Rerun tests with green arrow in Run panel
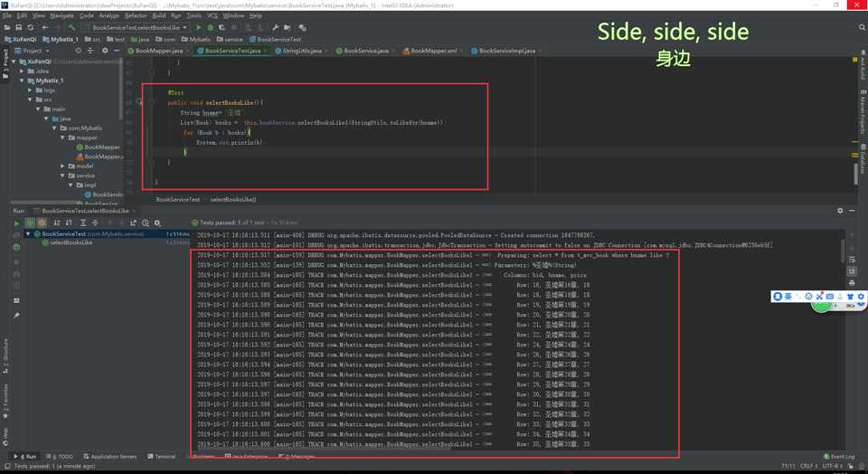The height and width of the screenshot is (474, 868). [16, 223]
